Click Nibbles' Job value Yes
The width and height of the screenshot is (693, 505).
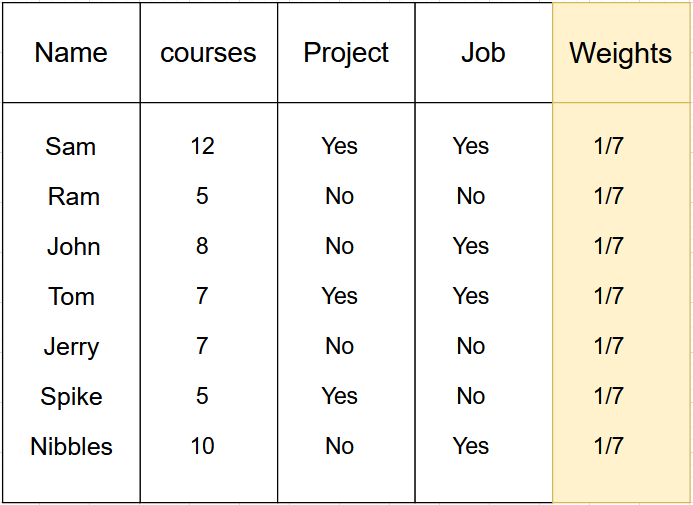471,445
